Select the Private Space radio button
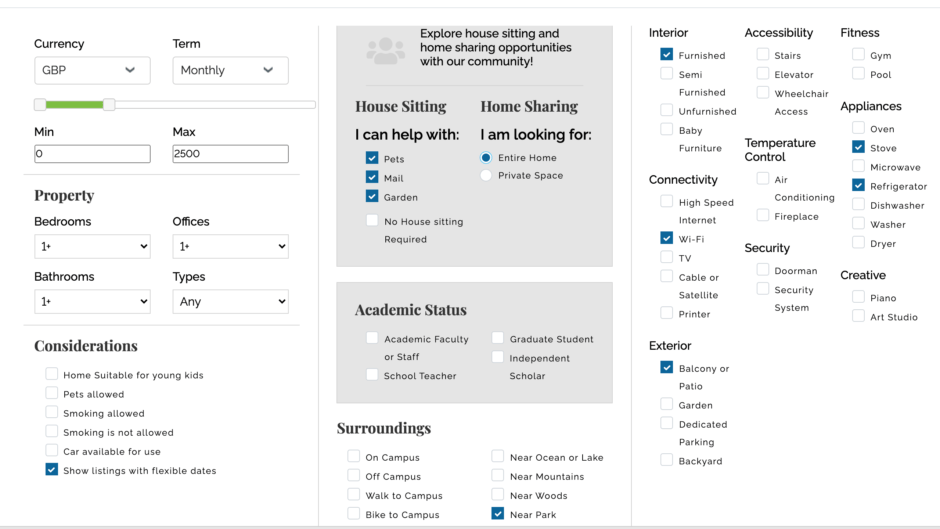 pos(486,175)
